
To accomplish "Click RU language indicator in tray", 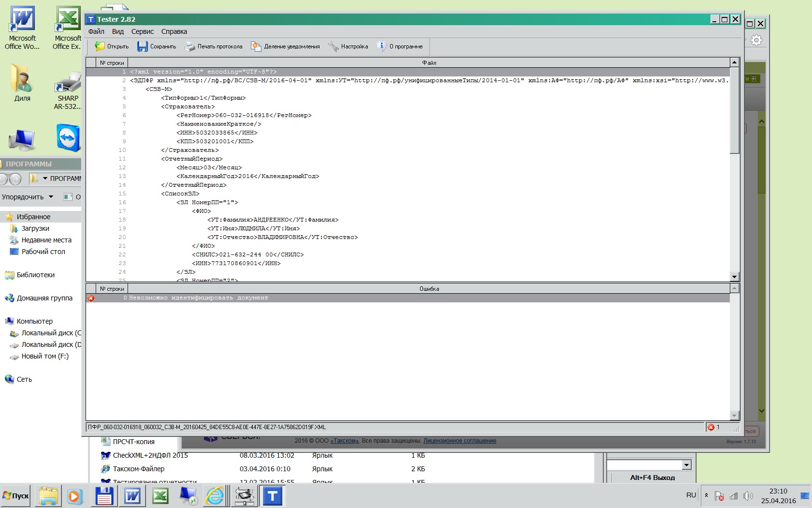I will tap(691, 495).
